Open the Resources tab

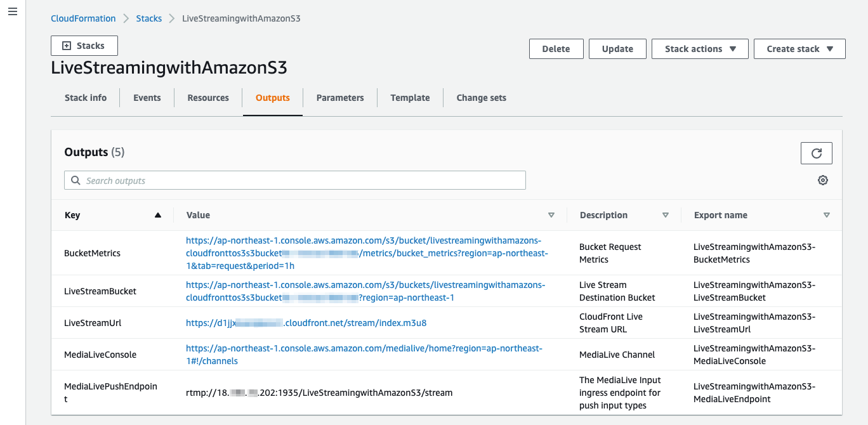(x=208, y=98)
